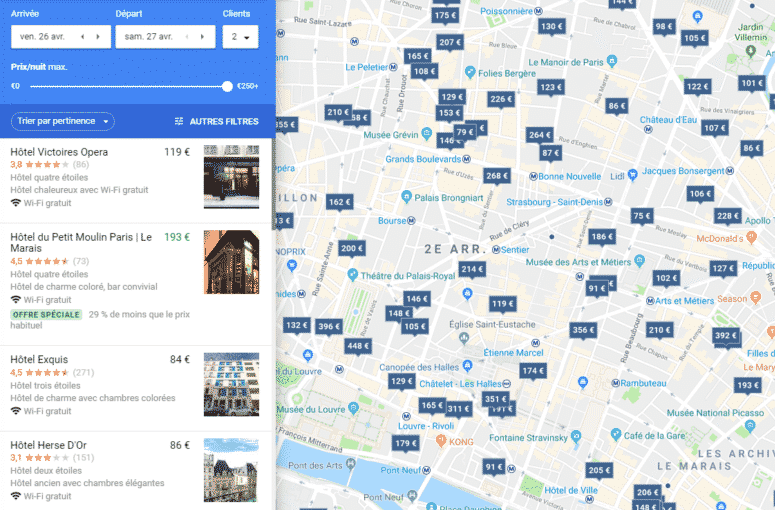Click Étienne Marcel metro icon
The width and height of the screenshot is (775, 510).
(535, 343)
